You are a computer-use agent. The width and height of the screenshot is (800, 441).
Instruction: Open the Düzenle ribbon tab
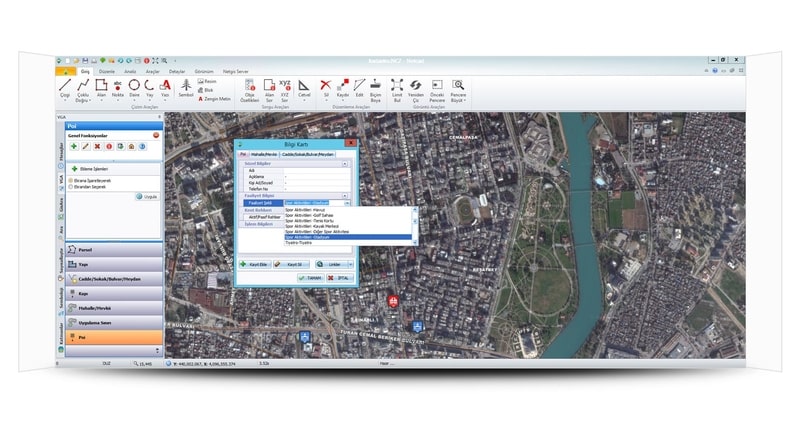[x=107, y=72]
